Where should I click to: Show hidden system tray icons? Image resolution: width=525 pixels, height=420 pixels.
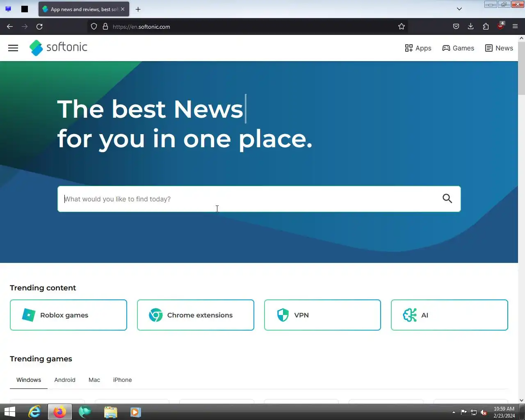pos(454,412)
